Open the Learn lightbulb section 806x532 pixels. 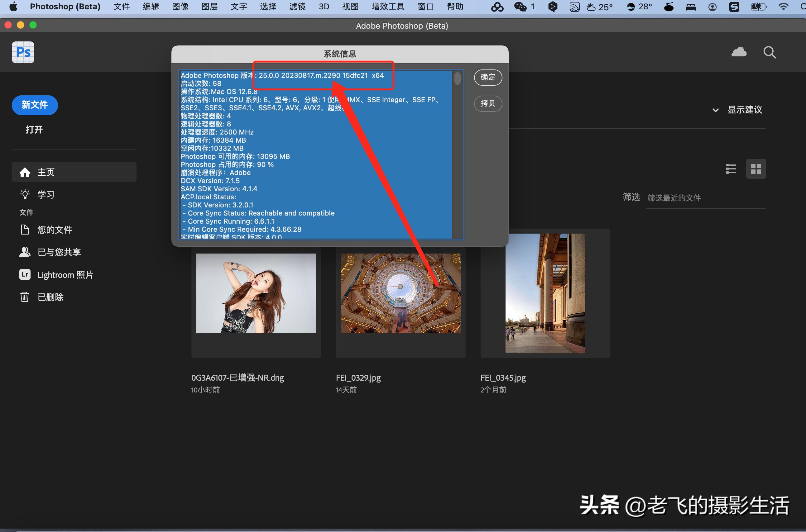[46, 194]
